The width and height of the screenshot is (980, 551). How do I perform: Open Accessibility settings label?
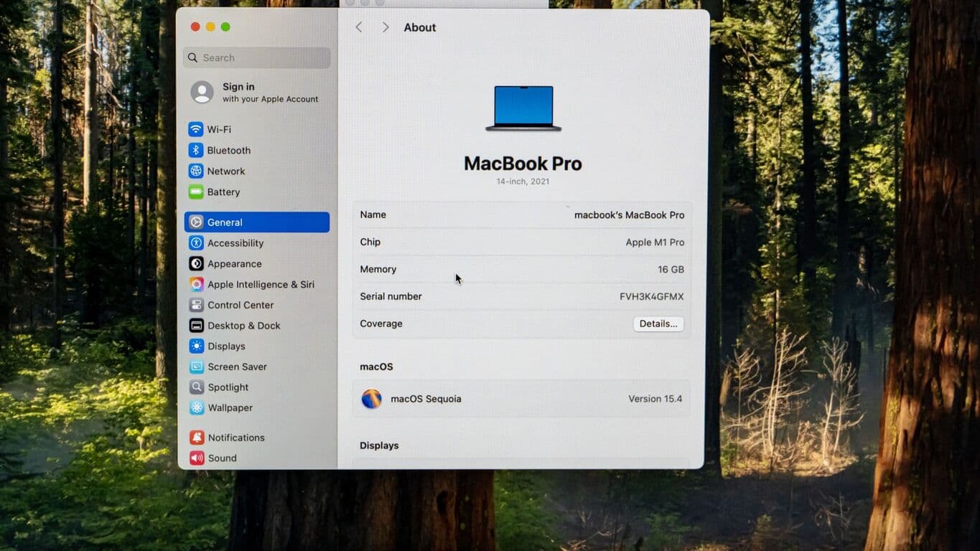(x=235, y=243)
